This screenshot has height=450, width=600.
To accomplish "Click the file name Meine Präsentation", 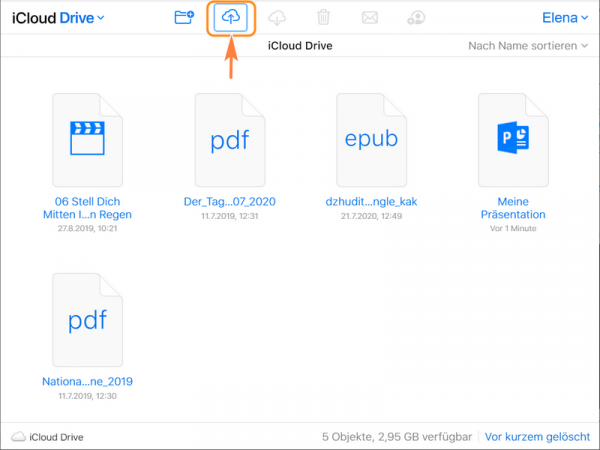I will click(x=513, y=208).
